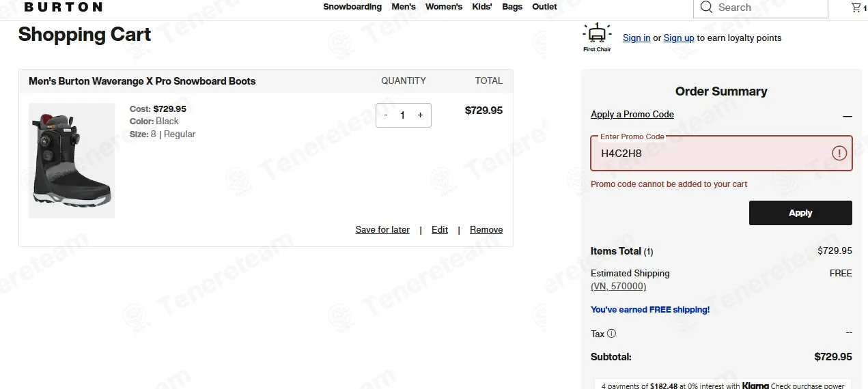868x389 pixels.
Task: Change the shipping location VN, 570000
Action: tap(618, 287)
